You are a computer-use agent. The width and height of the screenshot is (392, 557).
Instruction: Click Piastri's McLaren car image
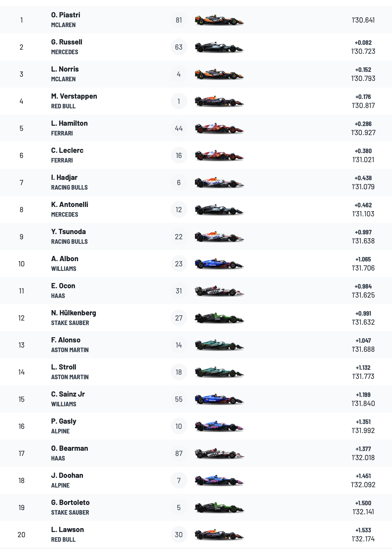[x=219, y=20]
